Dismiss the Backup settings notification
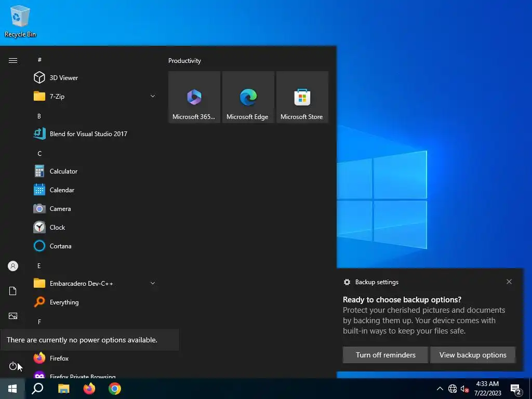532x399 pixels. point(509,282)
